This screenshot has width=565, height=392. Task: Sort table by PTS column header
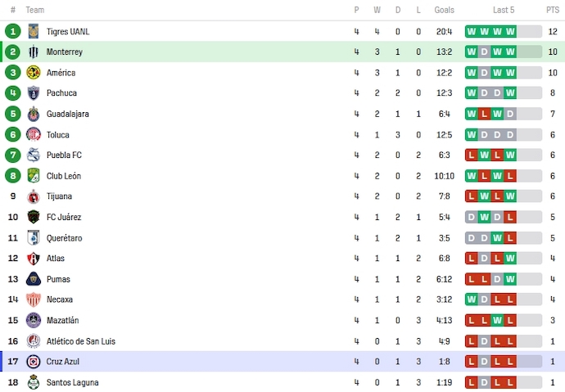point(553,10)
